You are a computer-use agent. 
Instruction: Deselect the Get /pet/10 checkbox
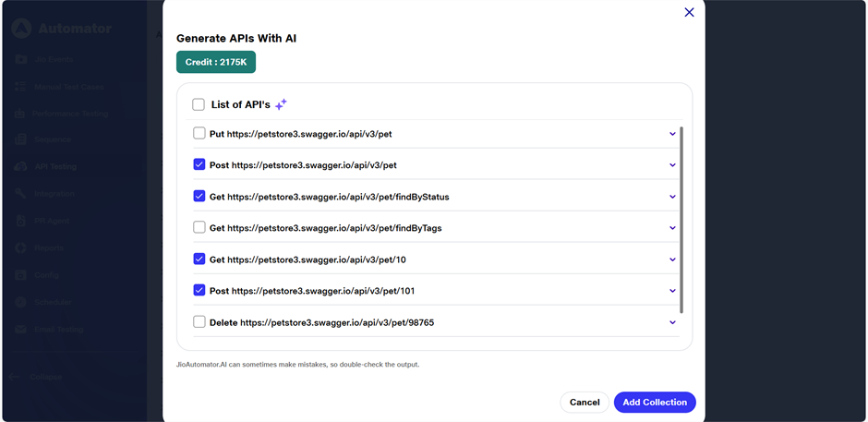(199, 259)
